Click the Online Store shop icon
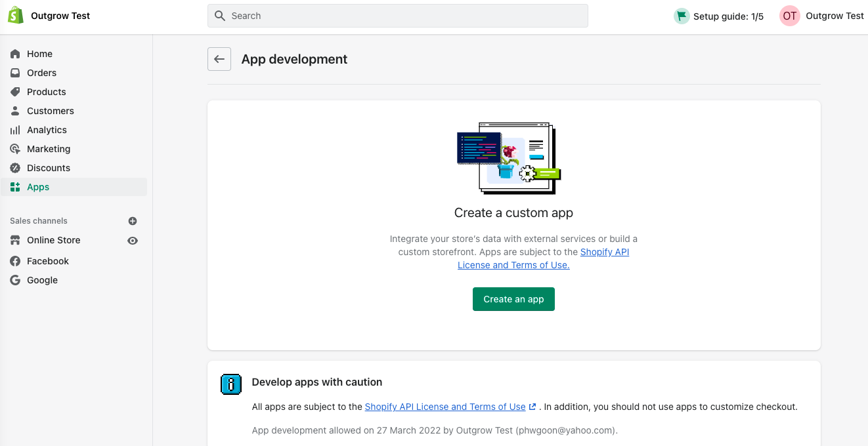Viewport: 868px width, 446px height. [15, 240]
